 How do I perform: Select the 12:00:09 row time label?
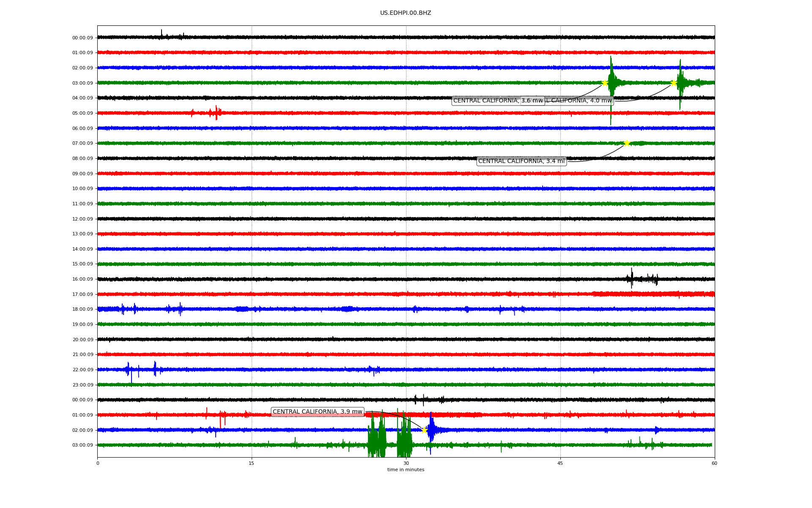click(x=82, y=219)
